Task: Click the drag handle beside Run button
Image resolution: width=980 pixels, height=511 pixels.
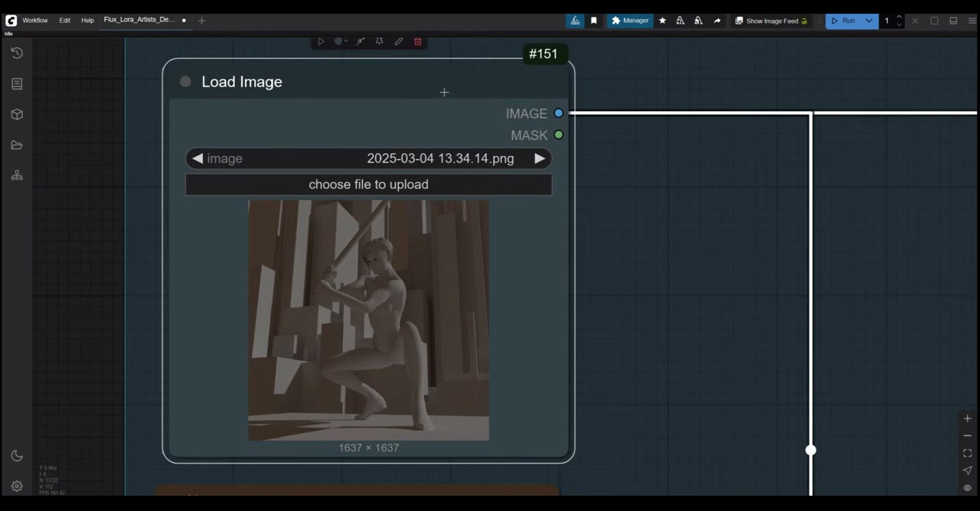Action: (820, 21)
